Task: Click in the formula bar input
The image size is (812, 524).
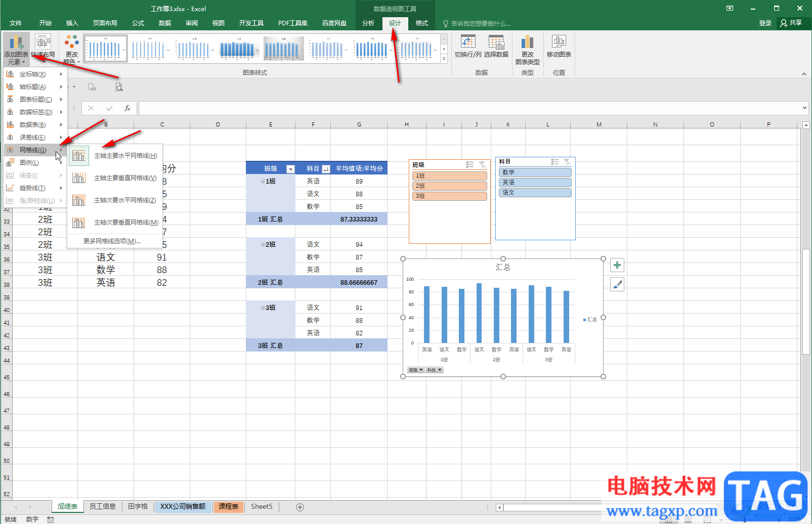Action: (x=471, y=108)
